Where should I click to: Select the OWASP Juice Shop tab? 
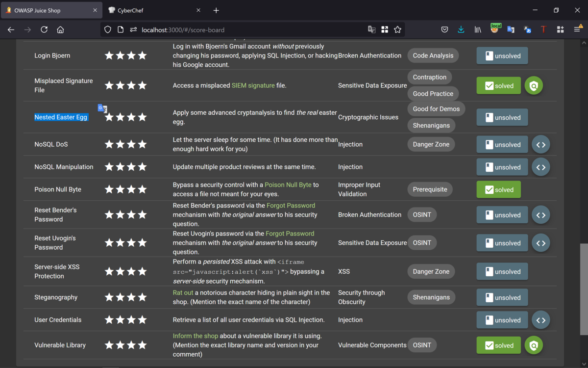coord(51,10)
